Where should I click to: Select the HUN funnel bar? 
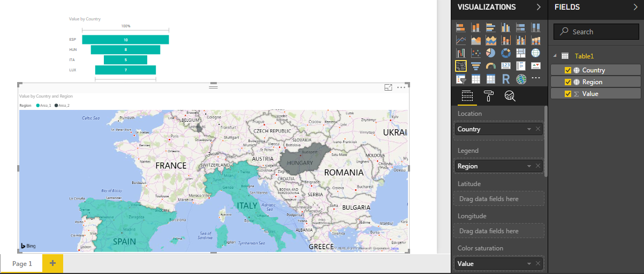tap(125, 49)
